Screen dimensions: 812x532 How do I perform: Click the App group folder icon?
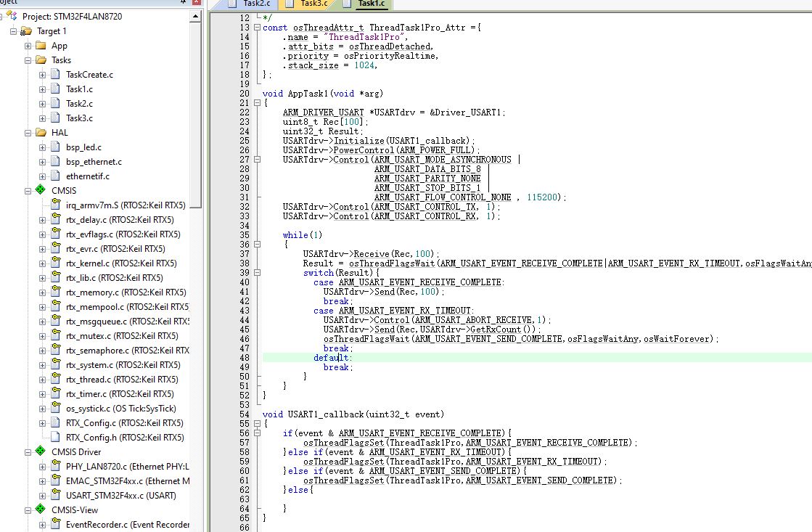[x=41, y=46]
